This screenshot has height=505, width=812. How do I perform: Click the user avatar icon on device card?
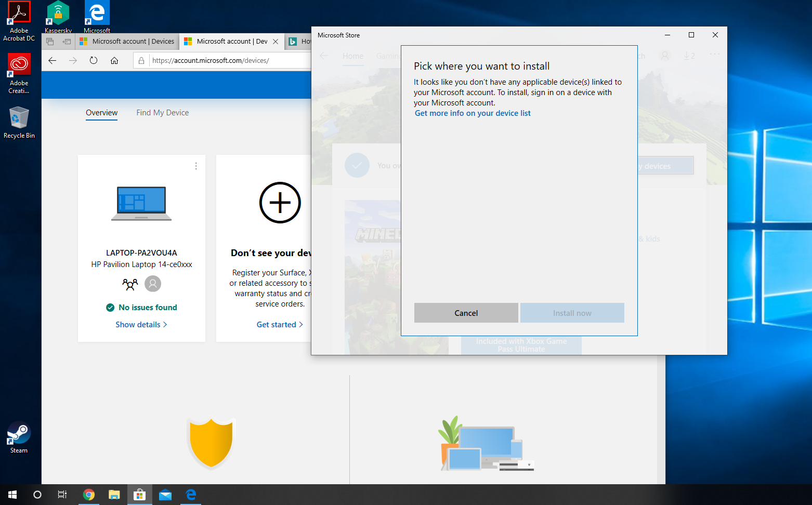(x=153, y=284)
